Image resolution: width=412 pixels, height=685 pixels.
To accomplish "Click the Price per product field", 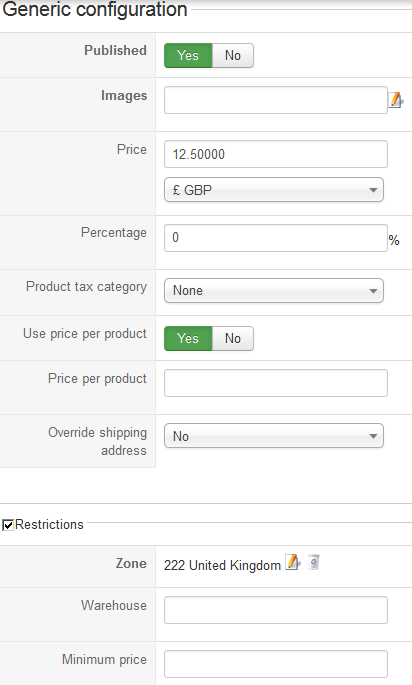I will [x=276, y=383].
